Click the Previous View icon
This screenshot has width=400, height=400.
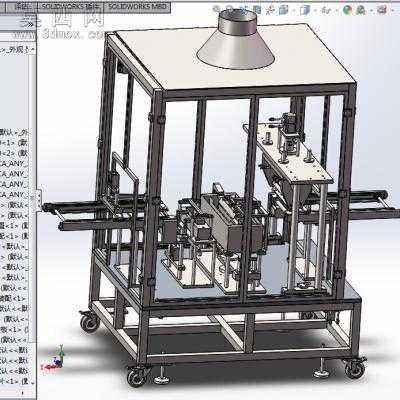pyautogui.click(x=243, y=10)
